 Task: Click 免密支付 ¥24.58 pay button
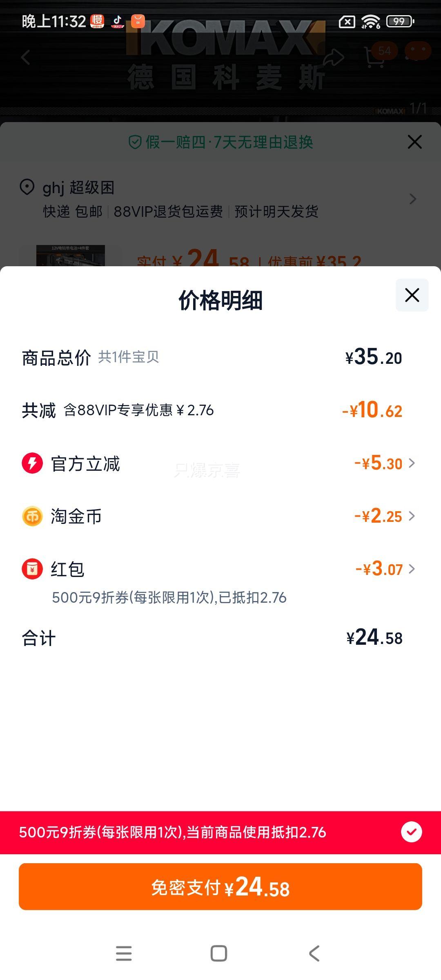click(x=220, y=886)
